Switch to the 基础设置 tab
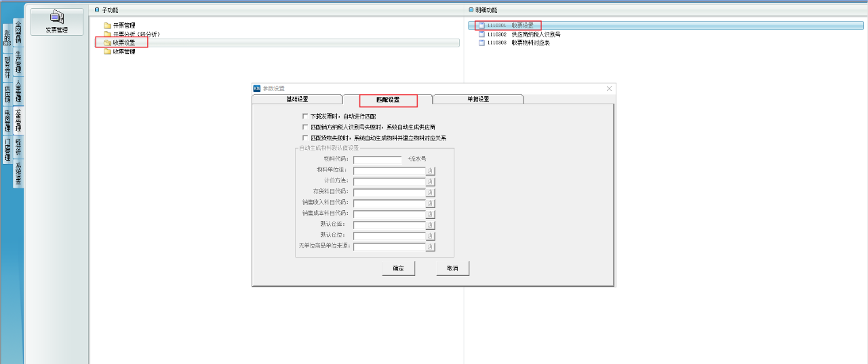The image size is (868, 364). pyautogui.click(x=297, y=100)
